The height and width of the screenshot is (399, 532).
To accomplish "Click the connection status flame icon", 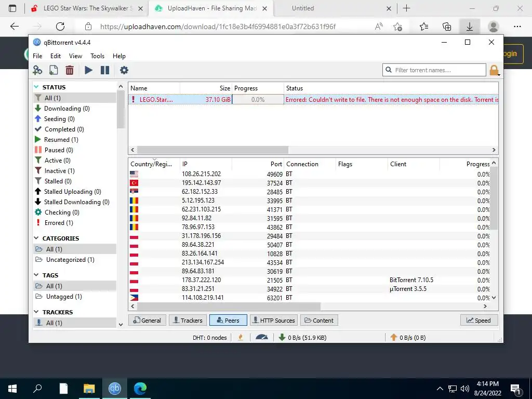I will pos(241,337).
